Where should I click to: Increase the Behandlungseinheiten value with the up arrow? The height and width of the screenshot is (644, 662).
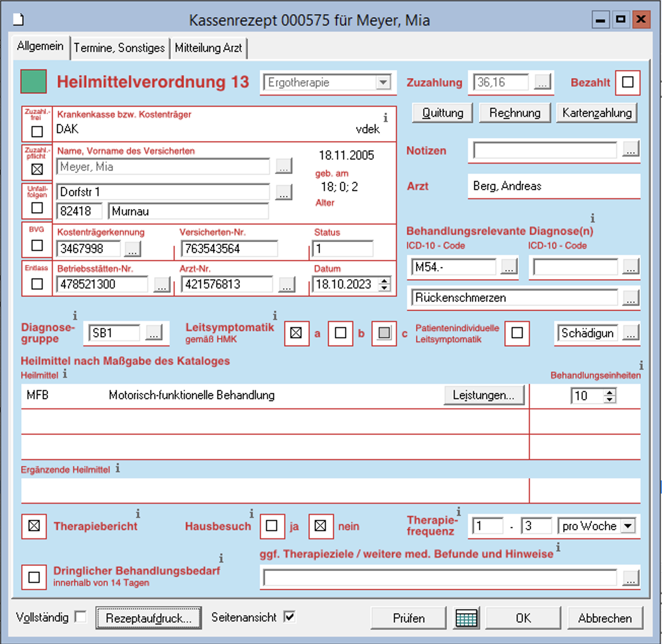610,392
